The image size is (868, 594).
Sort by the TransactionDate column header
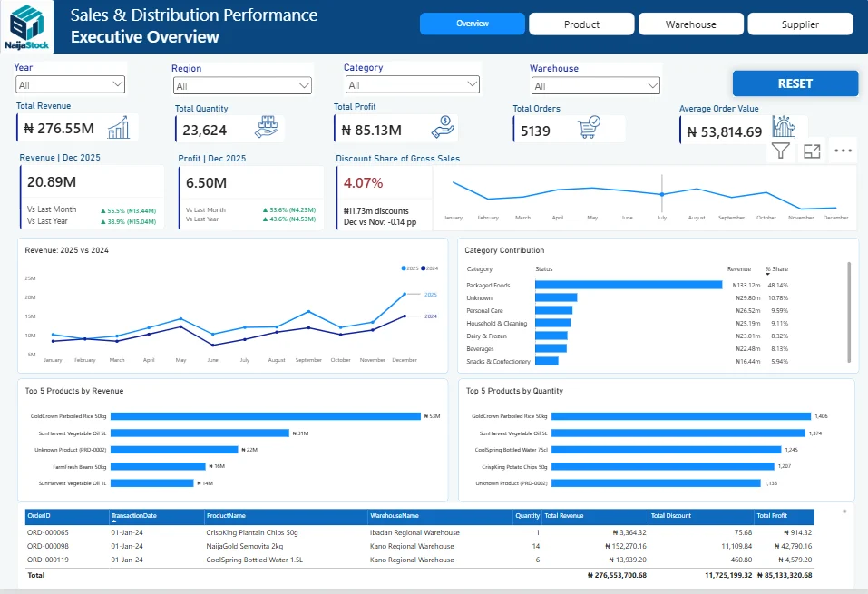[x=157, y=516]
